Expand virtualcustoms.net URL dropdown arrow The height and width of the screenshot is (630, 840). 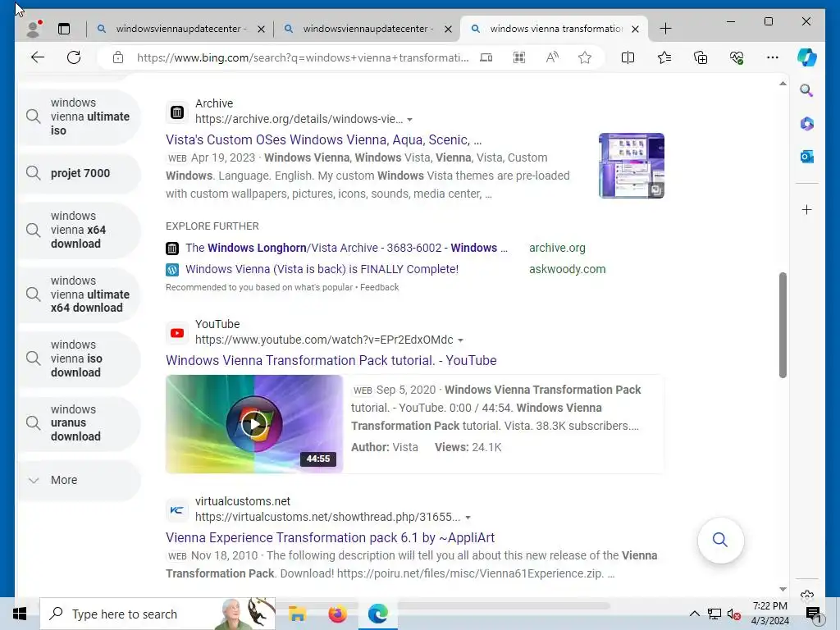[468, 518]
